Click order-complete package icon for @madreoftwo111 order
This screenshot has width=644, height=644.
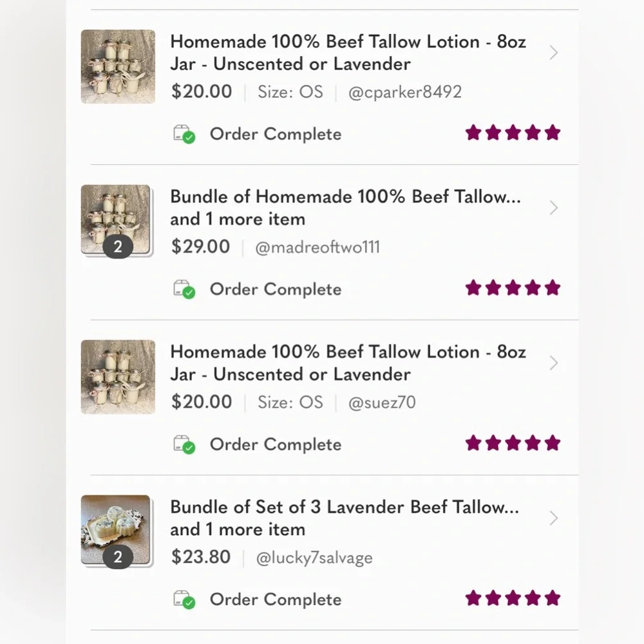pos(184,290)
